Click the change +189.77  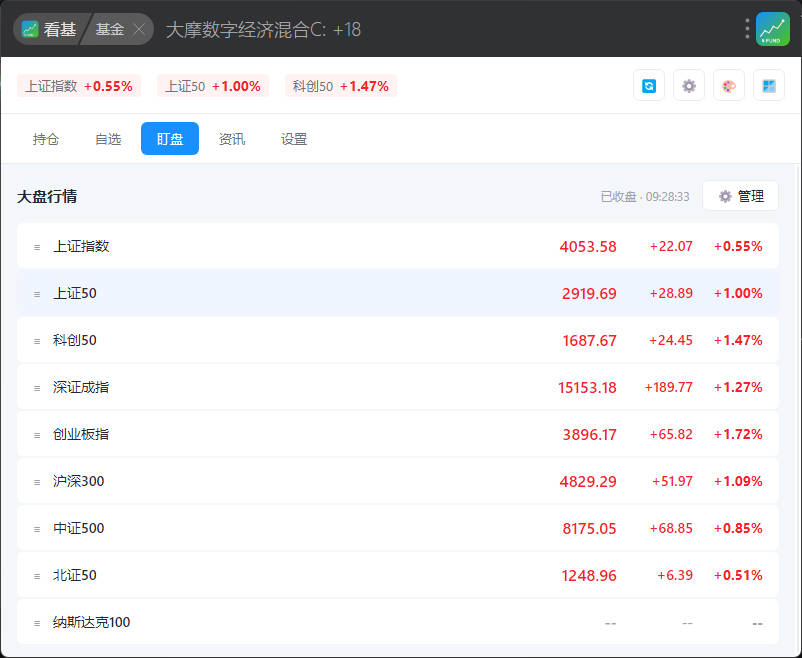pos(669,387)
